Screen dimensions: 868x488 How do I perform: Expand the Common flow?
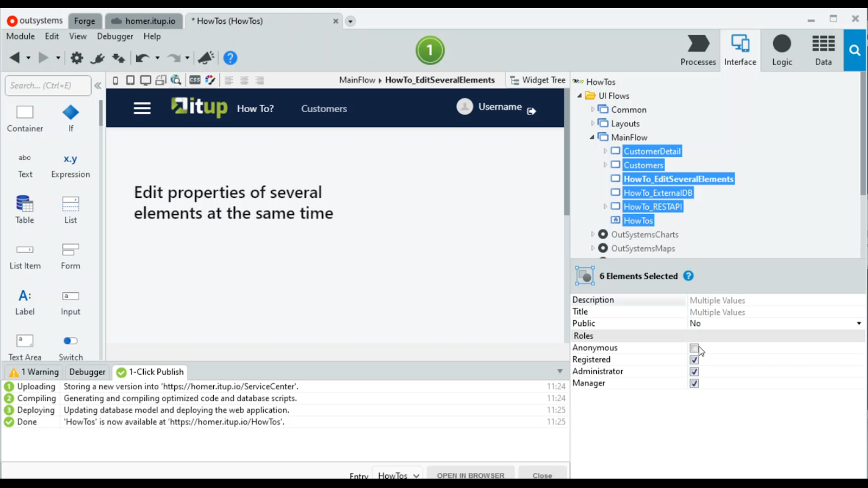click(x=592, y=110)
